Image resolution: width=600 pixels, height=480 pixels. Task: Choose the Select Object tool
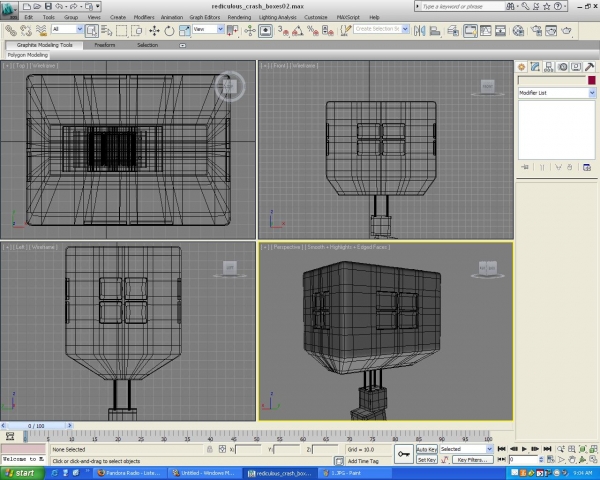click(92, 31)
